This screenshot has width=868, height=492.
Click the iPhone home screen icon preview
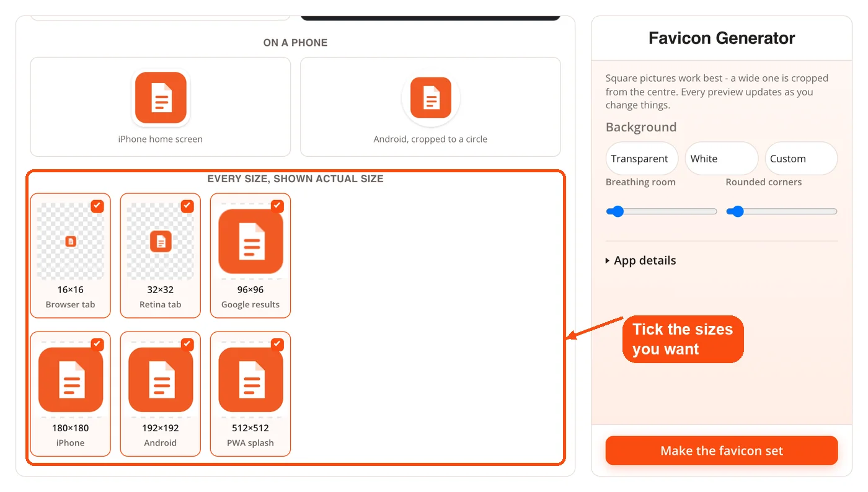tap(161, 98)
